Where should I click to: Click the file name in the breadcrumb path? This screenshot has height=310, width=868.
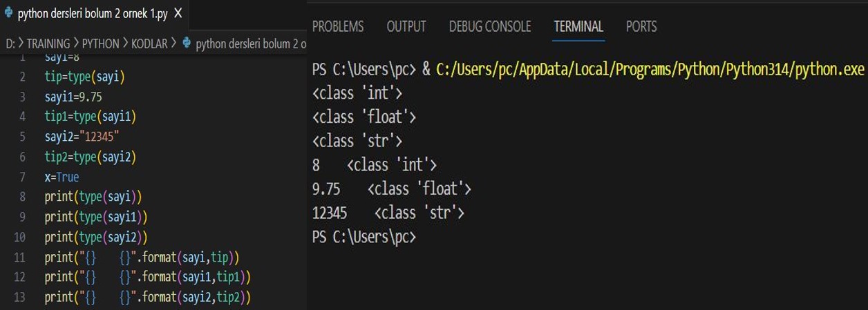pos(250,43)
